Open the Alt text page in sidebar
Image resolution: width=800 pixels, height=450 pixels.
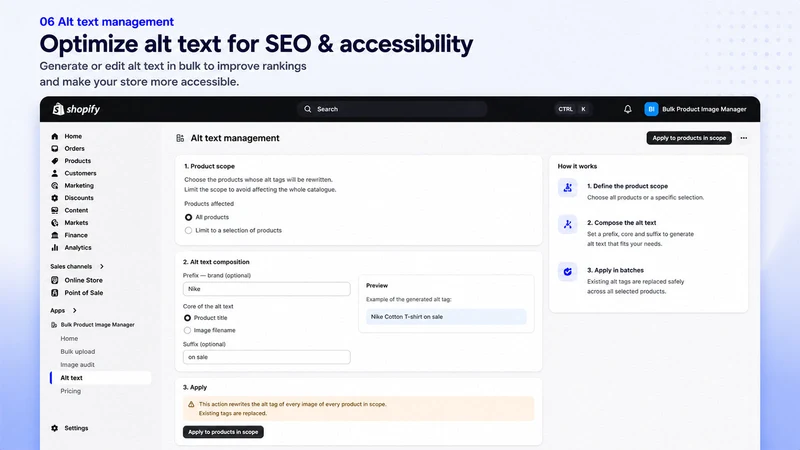[x=101, y=378]
